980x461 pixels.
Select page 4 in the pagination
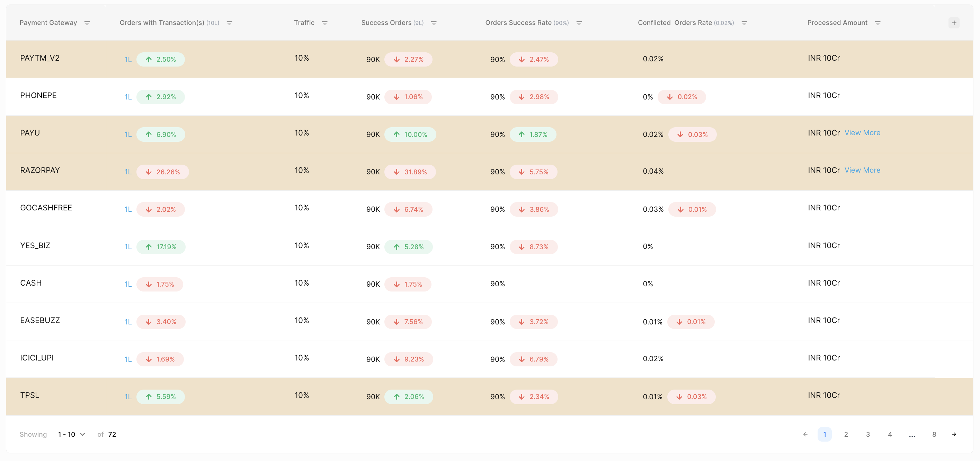point(890,434)
